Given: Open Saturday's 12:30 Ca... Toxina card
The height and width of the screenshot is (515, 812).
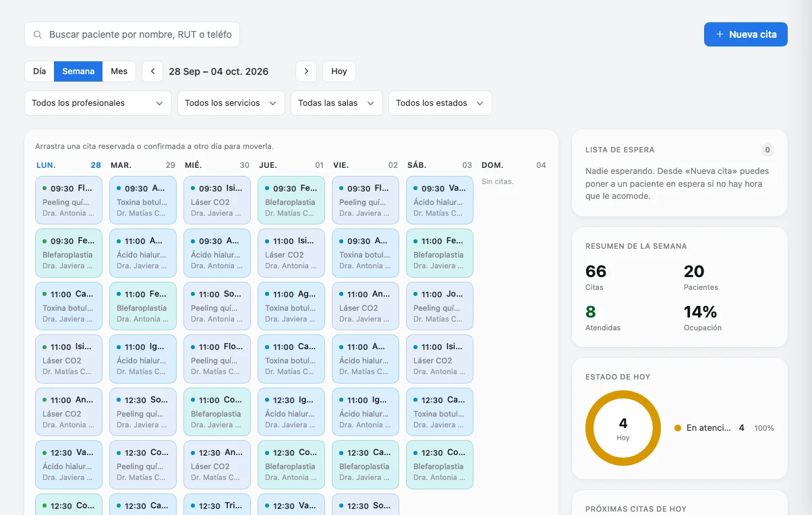Looking at the screenshot, I should click(440, 412).
